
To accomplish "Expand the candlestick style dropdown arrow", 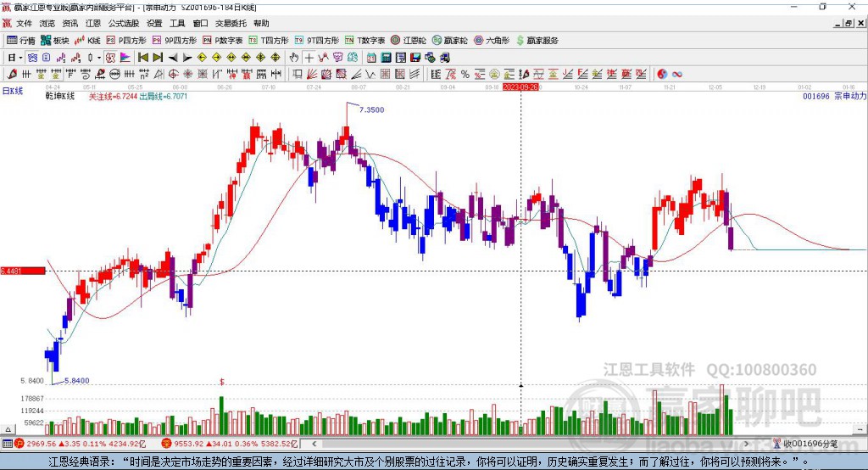I will [x=99, y=58].
